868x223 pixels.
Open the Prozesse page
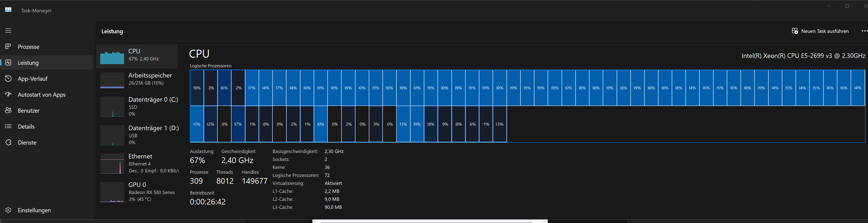47,47
